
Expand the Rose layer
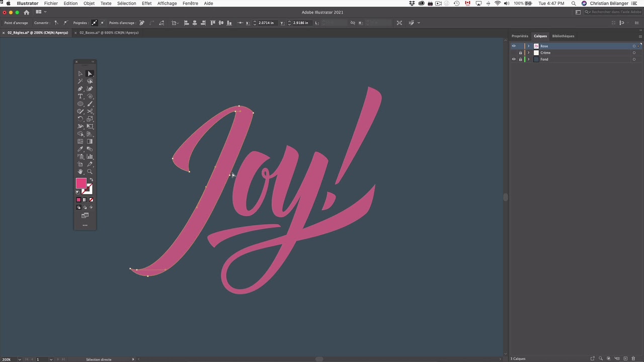coord(528,46)
